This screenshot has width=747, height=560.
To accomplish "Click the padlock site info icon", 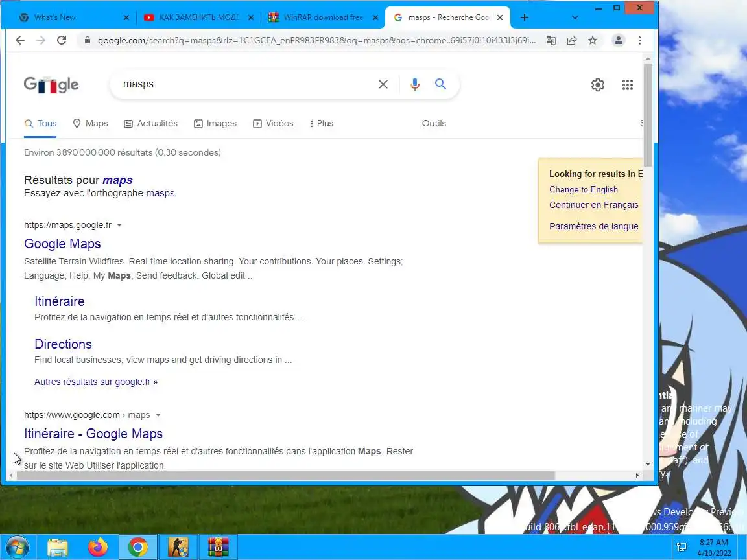I will (x=87, y=40).
